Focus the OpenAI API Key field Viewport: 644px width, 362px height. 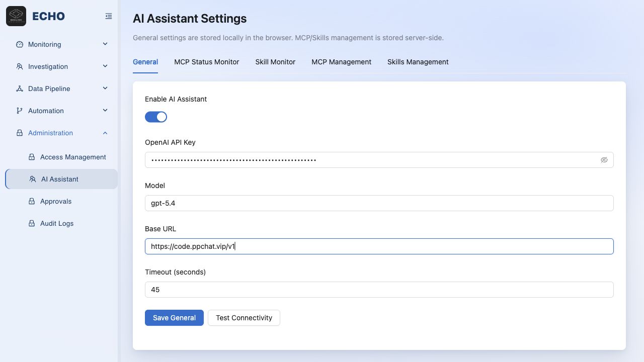[x=379, y=160]
